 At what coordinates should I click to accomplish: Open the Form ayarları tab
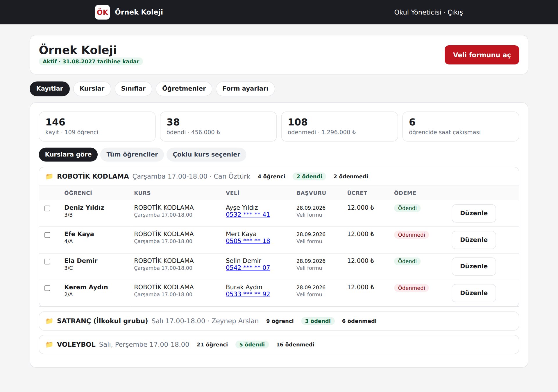point(245,89)
